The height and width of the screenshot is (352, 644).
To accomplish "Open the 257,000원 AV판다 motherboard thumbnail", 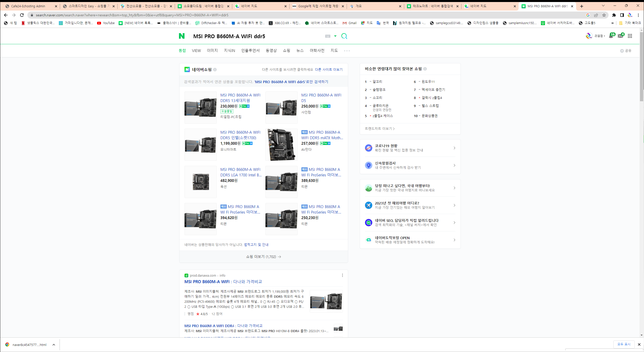I will (x=281, y=145).
